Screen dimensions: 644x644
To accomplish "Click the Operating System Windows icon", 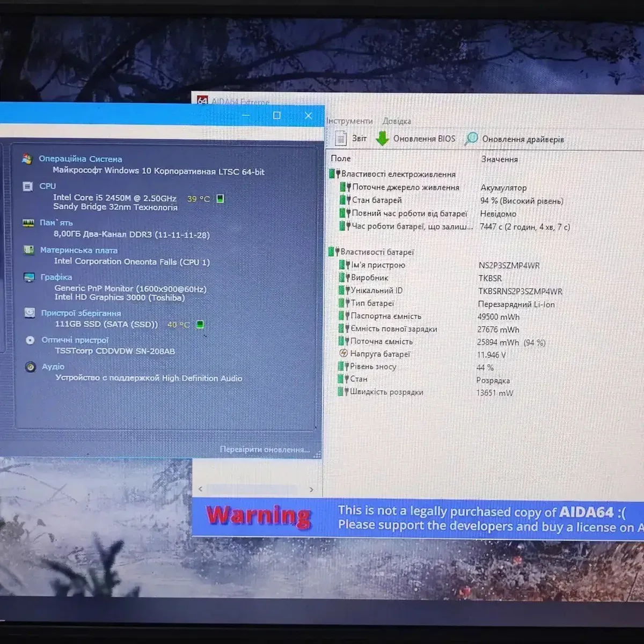I will click(x=27, y=159).
